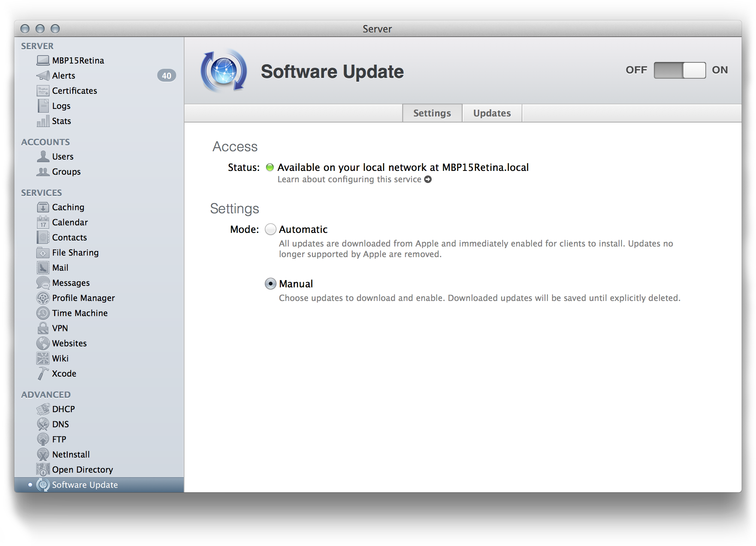Open the DHCP service icon
Image resolution: width=756 pixels, height=546 pixels.
coord(43,409)
